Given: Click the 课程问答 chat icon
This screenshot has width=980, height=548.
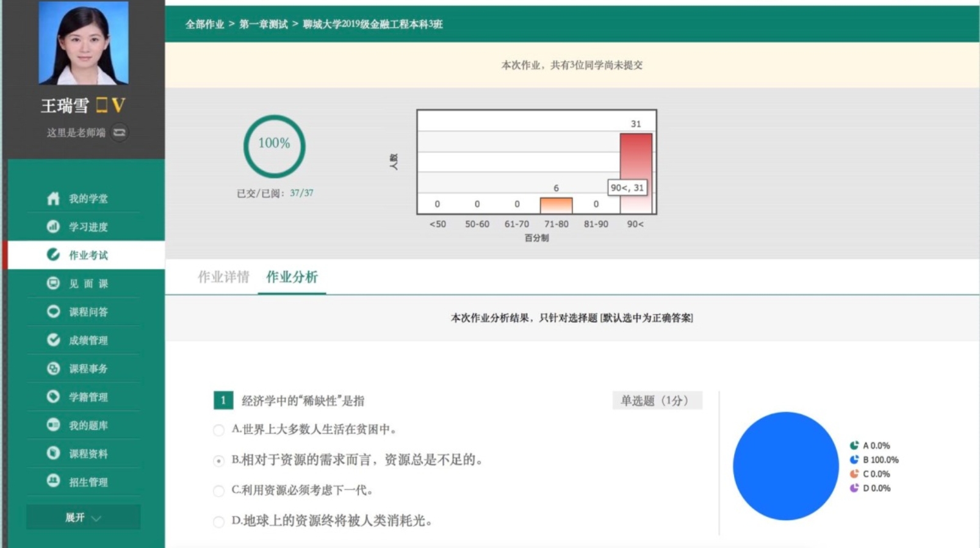Looking at the screenshot, I should [x=53, y=311].
